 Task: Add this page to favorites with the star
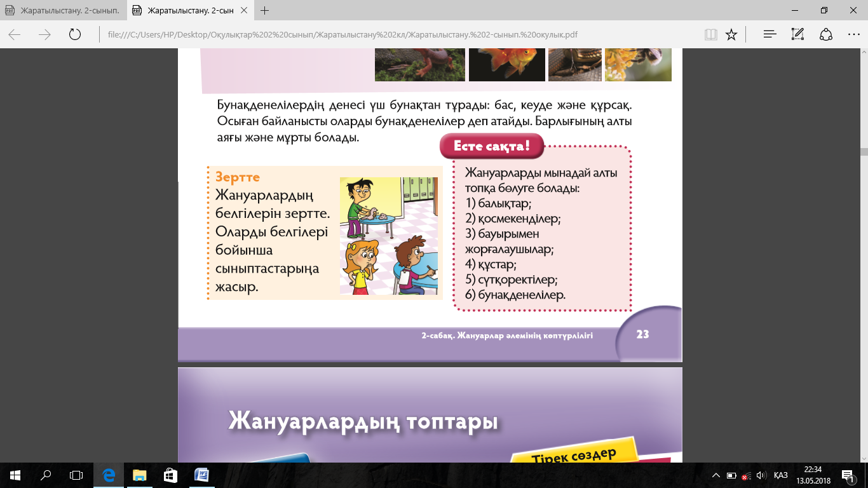click(731, 34)
